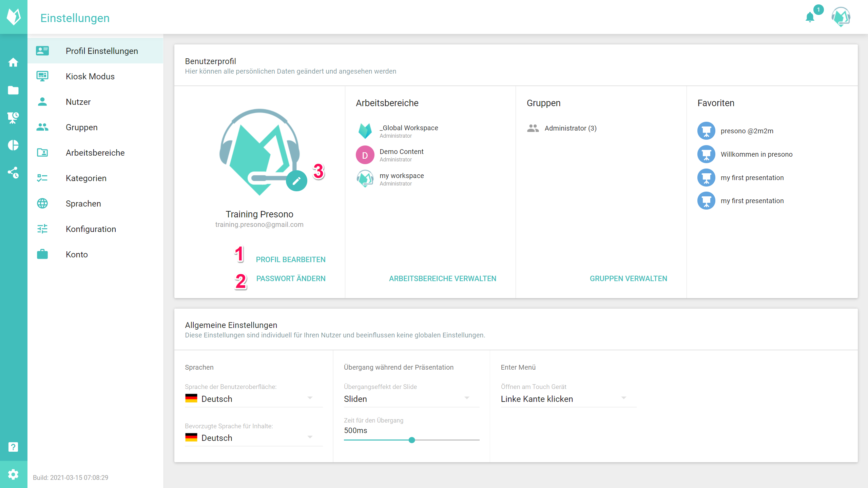Click the share icon in sidebar
This screenshot has width=868, height=488.
point(13,173)
